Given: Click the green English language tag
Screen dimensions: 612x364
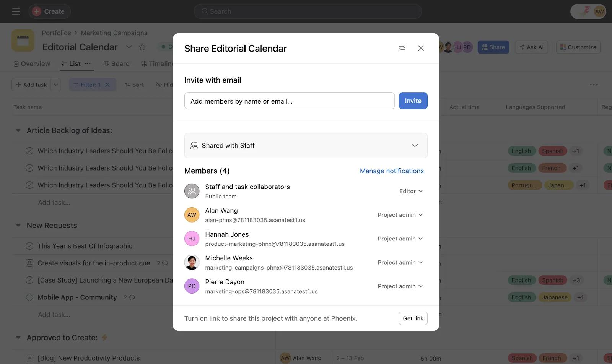Looking at the screenshot, I should 521,151.
